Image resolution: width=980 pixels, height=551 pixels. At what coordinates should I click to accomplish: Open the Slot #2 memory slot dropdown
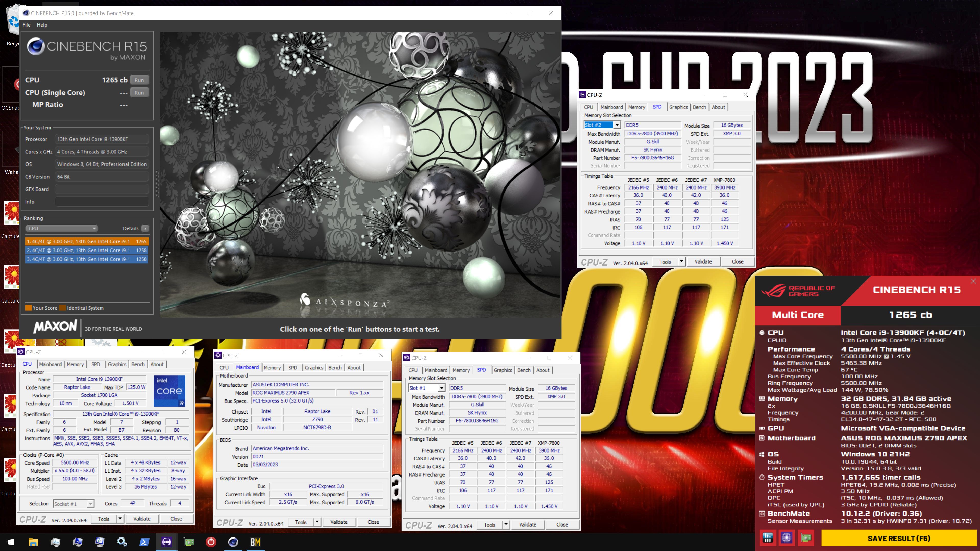coord(617,125)
